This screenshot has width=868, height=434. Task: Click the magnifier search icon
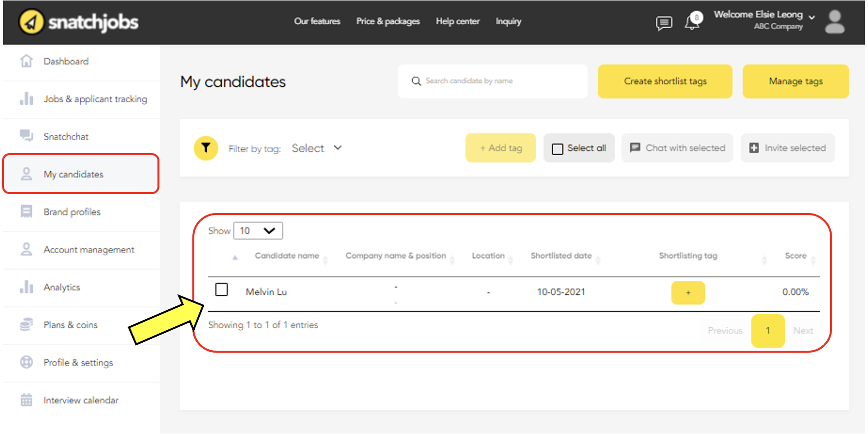click(416, 81)
